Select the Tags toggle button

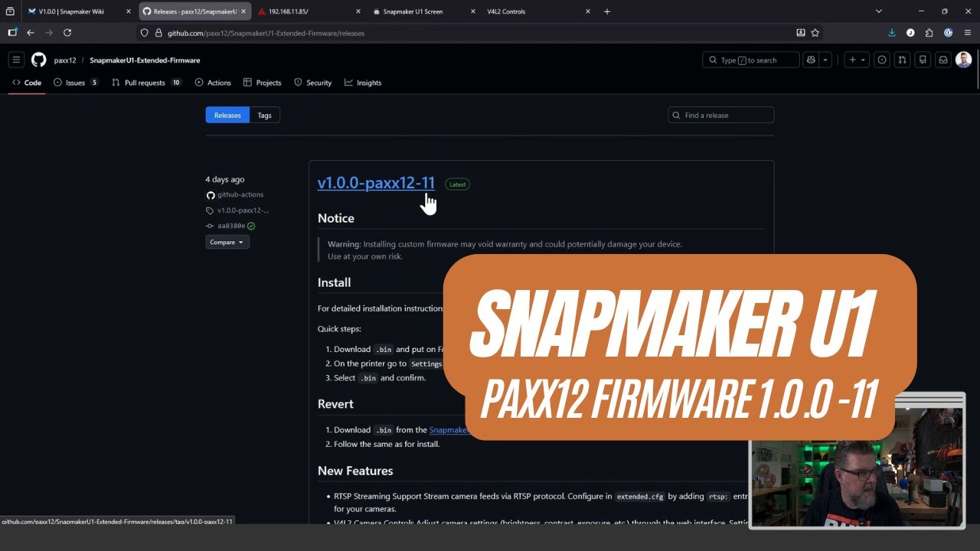[x=264, y=116]
